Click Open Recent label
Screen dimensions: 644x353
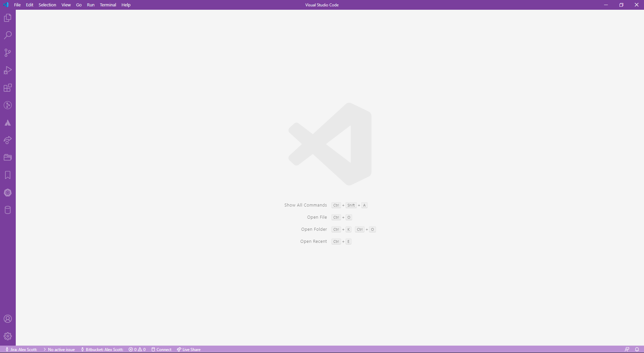click(x=314, y=241)
